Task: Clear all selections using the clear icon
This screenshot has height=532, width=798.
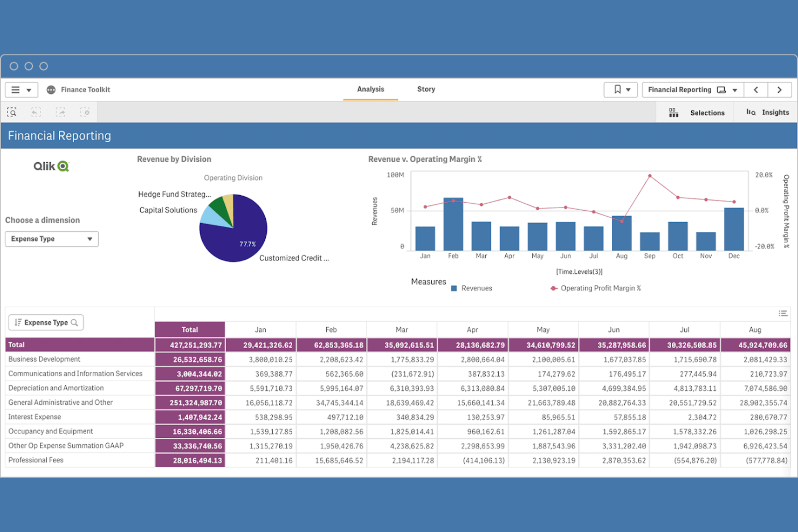Action: (85, 112)
